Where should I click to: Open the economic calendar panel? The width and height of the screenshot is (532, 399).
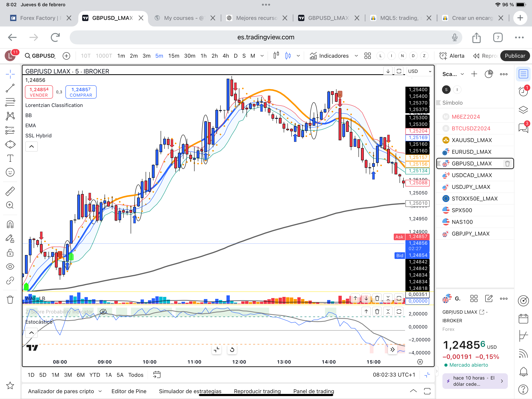tap(523, 319)
